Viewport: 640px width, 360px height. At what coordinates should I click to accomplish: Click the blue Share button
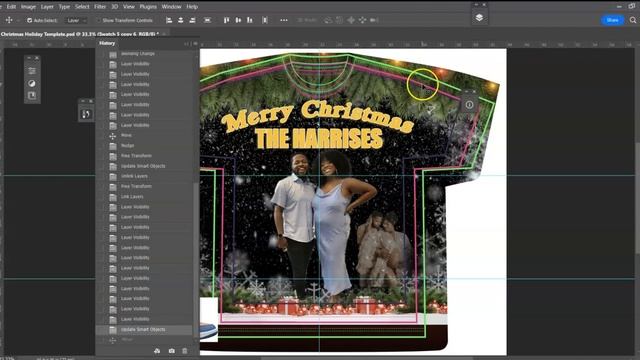point(612,20)
